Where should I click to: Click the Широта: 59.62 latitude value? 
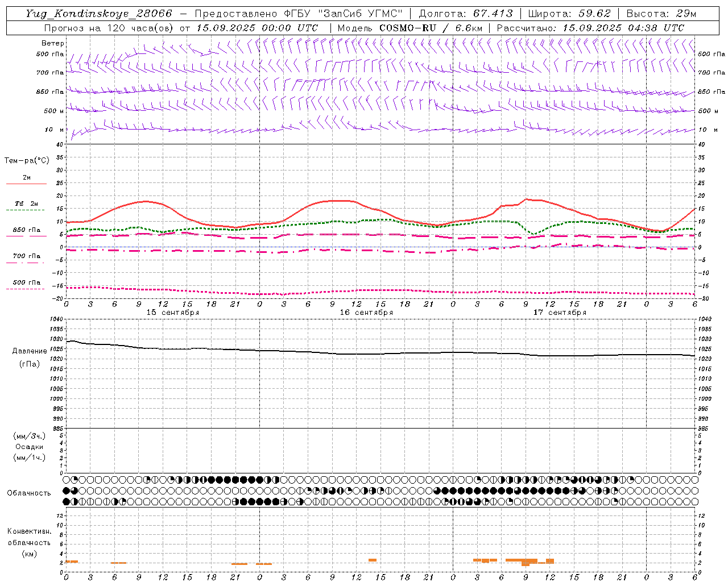(569, 14)
